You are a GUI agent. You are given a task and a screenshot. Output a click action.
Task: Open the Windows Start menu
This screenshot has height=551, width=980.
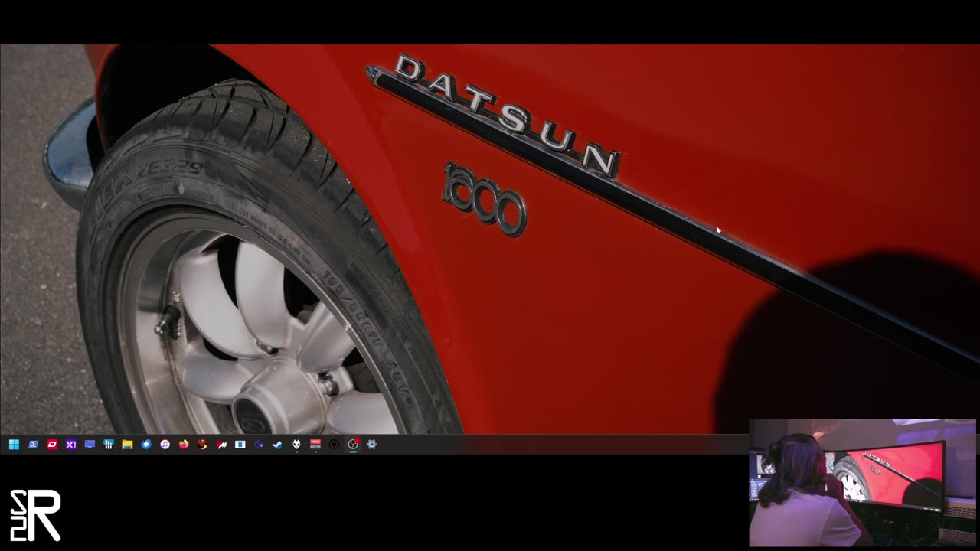click(x=14, y=444)
